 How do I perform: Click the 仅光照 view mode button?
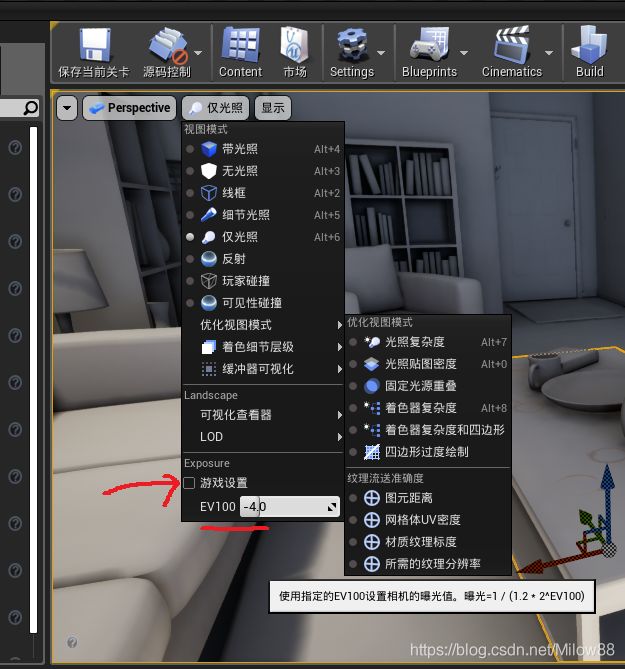pyautogui.click(x=216, y=108)
